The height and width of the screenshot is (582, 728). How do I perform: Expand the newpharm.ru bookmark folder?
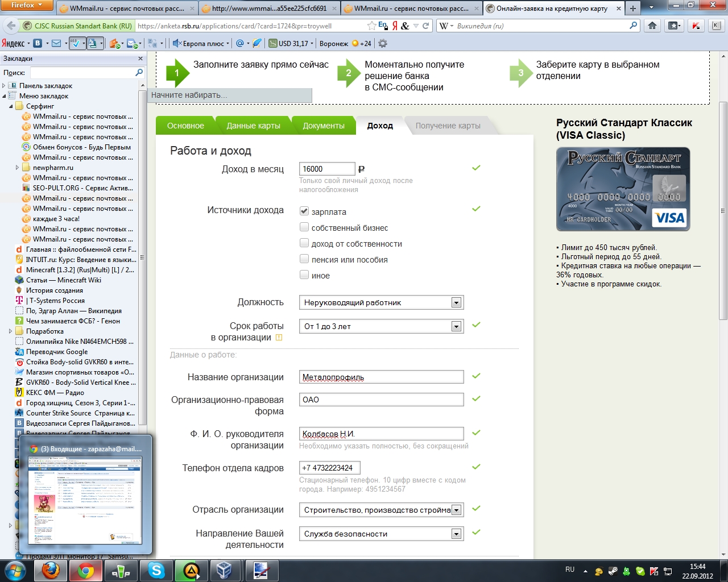click(x=18, y=168)
